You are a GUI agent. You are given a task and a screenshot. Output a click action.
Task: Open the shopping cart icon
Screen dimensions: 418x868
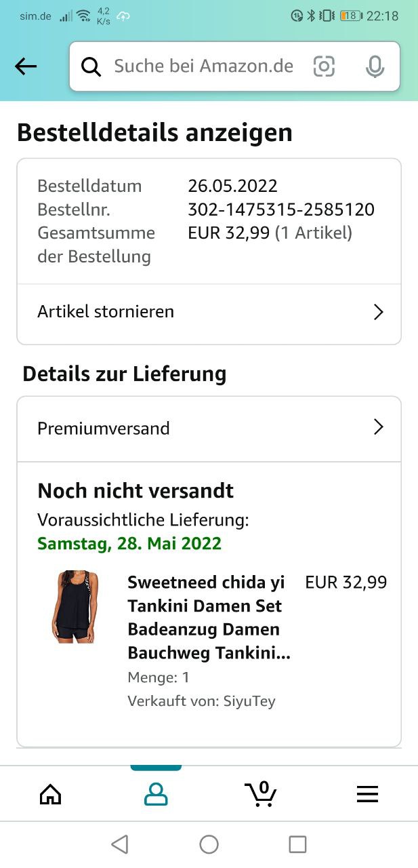coord(261,794)
